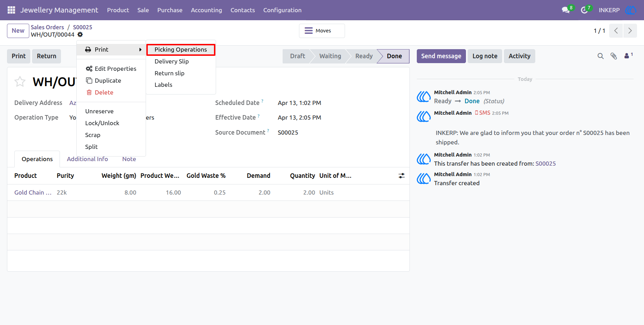
Task: Click the Send message button
Action: [441, 56]
